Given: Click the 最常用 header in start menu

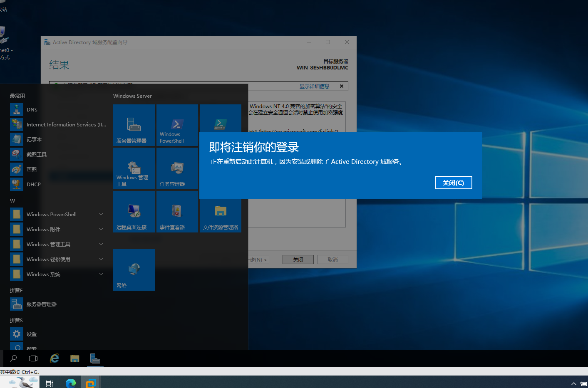Looking at the screenshot, I should [x=17, y=96].
